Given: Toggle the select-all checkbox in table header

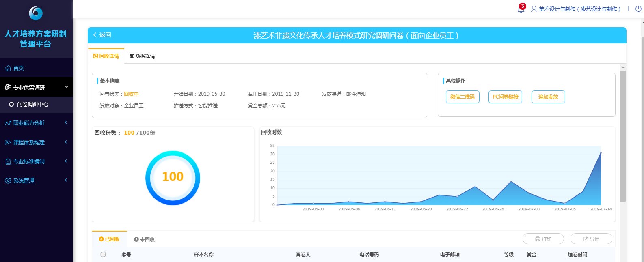Looking at the screenshot, I should (x=103, y=254).
